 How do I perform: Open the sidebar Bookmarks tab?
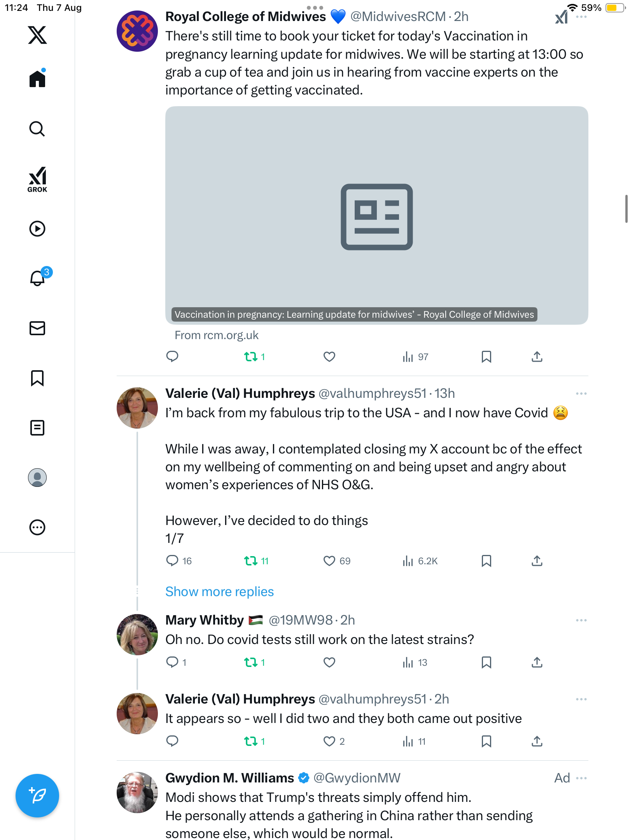pyautogui.click(x=37, y=378)
